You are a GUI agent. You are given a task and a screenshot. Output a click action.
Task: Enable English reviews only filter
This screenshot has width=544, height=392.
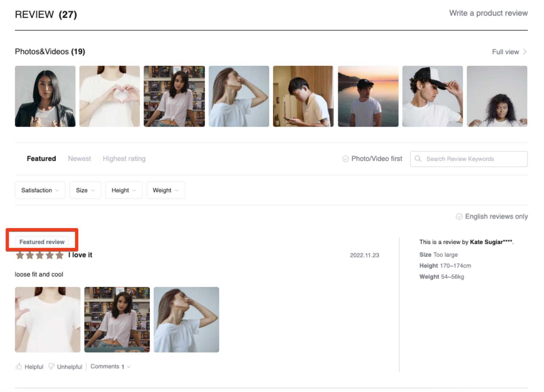point(459,216)
